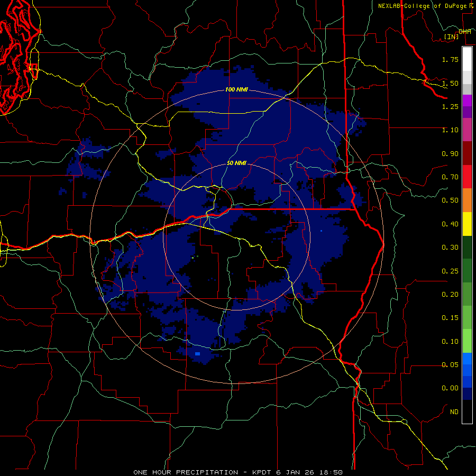Image resolution: width=476 pixels, height=476 pixels.
Task: Click the 0.10 scale value
Action: [450, 342]
